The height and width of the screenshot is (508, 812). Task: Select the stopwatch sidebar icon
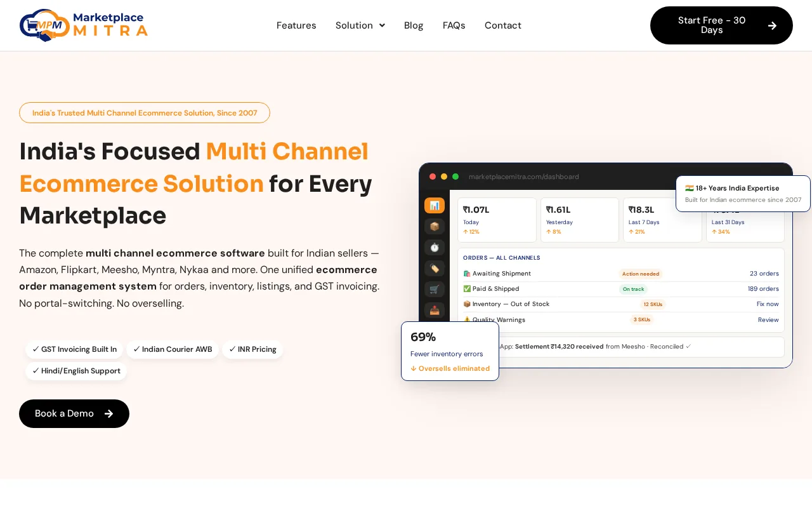[x=435, y=247]
